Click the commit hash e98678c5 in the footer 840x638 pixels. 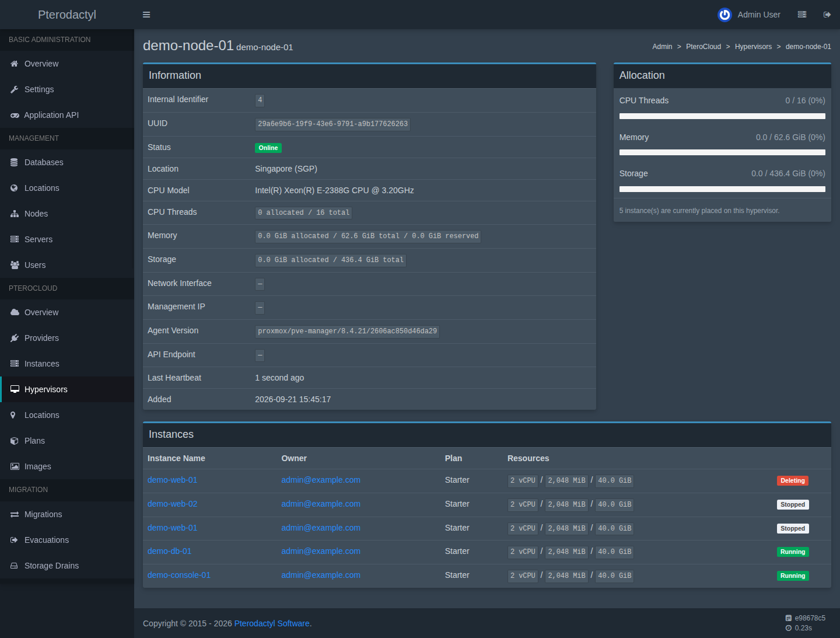click(x=810, y=618)
